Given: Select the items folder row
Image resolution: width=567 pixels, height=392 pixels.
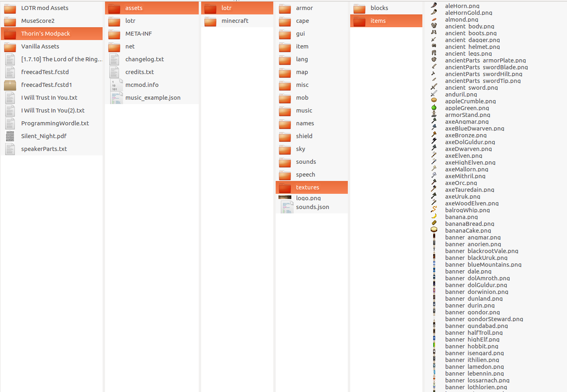Looking at the screenshot, I should tap(386, 21).
